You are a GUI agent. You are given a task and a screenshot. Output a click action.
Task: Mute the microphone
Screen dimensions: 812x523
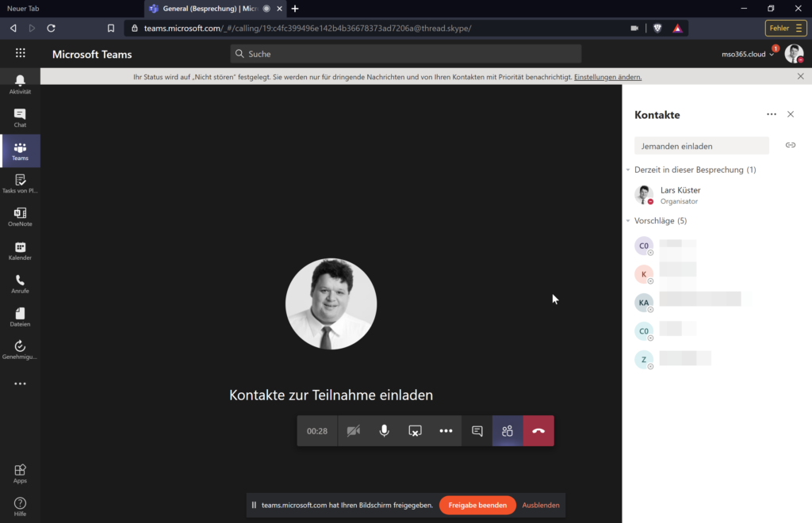pos(385,431)
